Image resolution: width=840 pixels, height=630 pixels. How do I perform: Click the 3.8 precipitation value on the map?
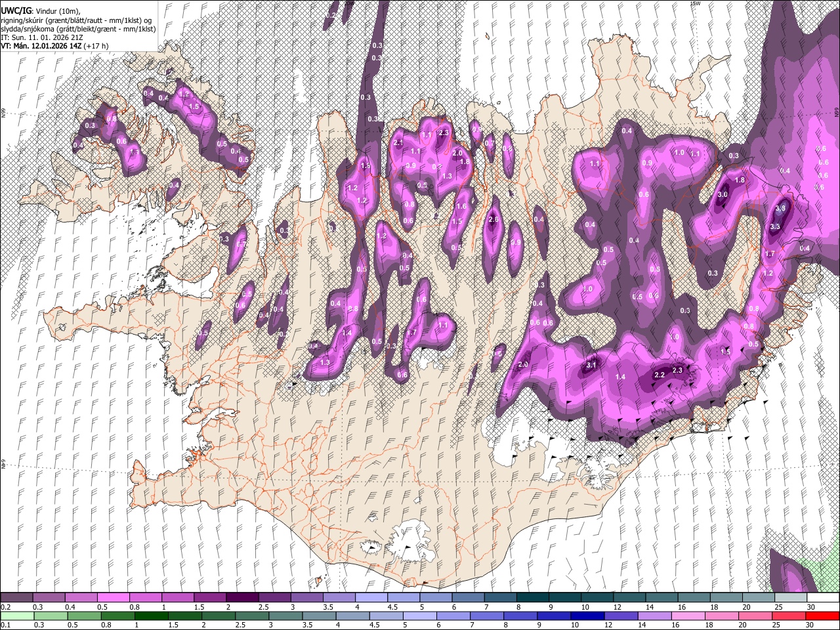(780, 209)
